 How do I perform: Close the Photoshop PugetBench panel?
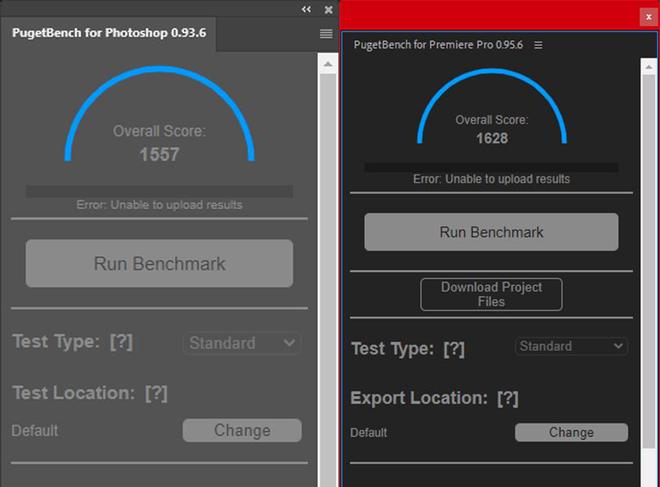[328, 10]
